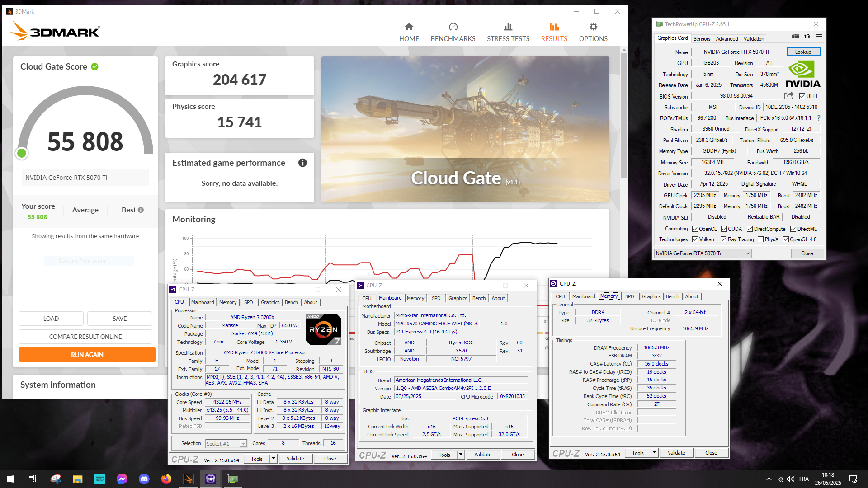Click the Ryzen 7 logo in CPU-Z
The width and height of the screenshot is (868, 488).
(x=323, y=329)
